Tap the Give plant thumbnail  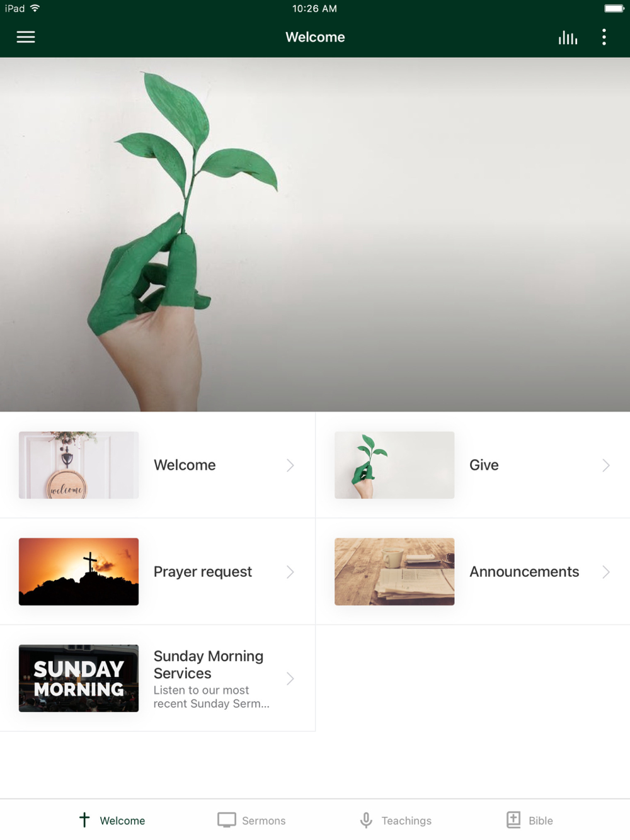(x=394, y=465)
